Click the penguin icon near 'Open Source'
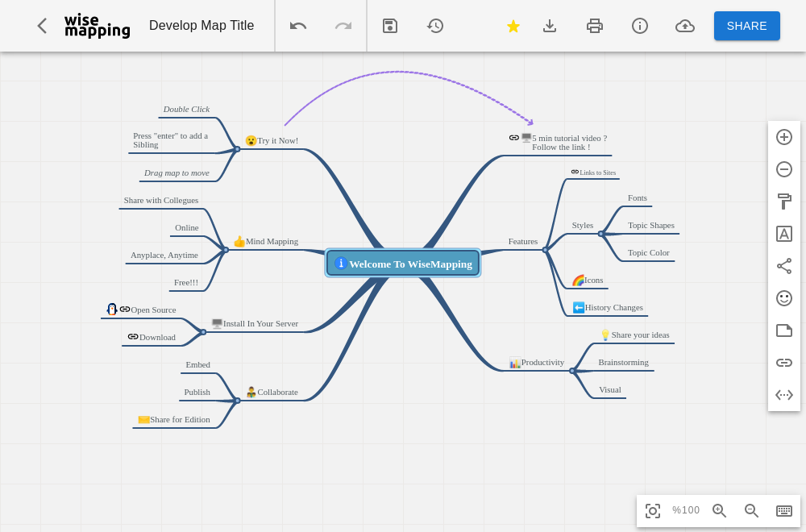The height and width of the screenshot is (532, 806). tap(112, 309)
